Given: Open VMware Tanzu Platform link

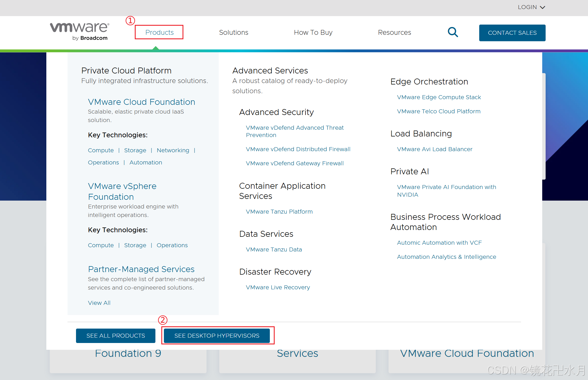Looking at the screenshot, I should (279, 212).
